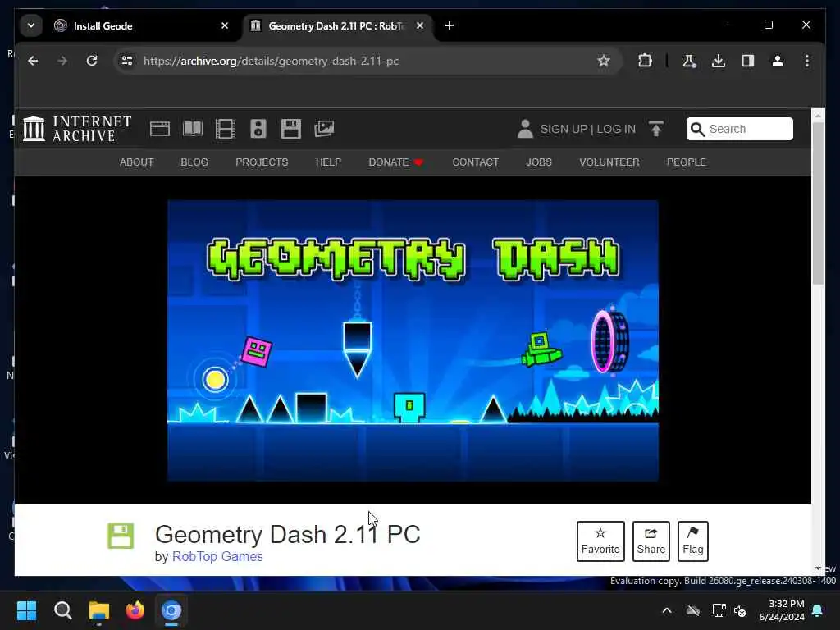
Task: Open the tab search dropdown arrow
Action: (x=31, y=25)
